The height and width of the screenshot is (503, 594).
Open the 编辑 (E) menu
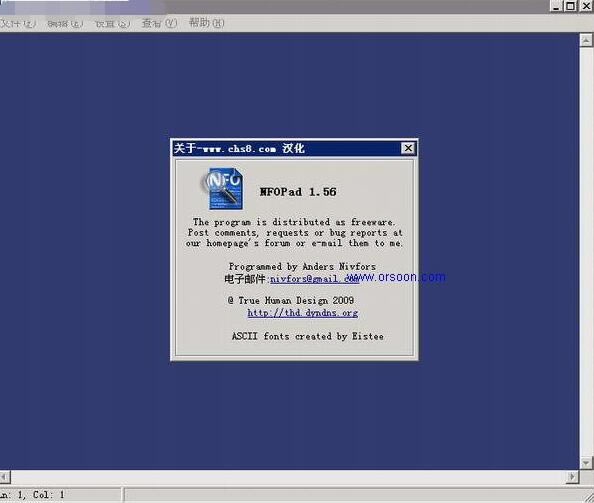(65, 23)
